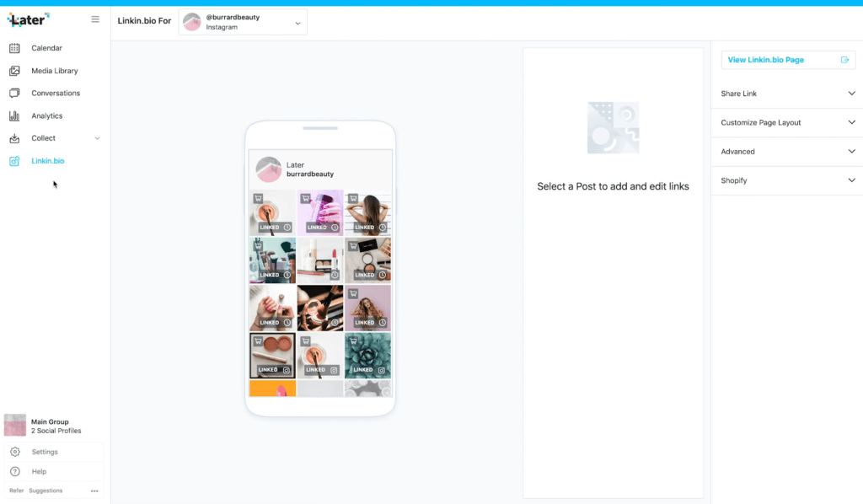Expand the Shopify section
This screenshot has width=863, height=504.
point(788,180)
